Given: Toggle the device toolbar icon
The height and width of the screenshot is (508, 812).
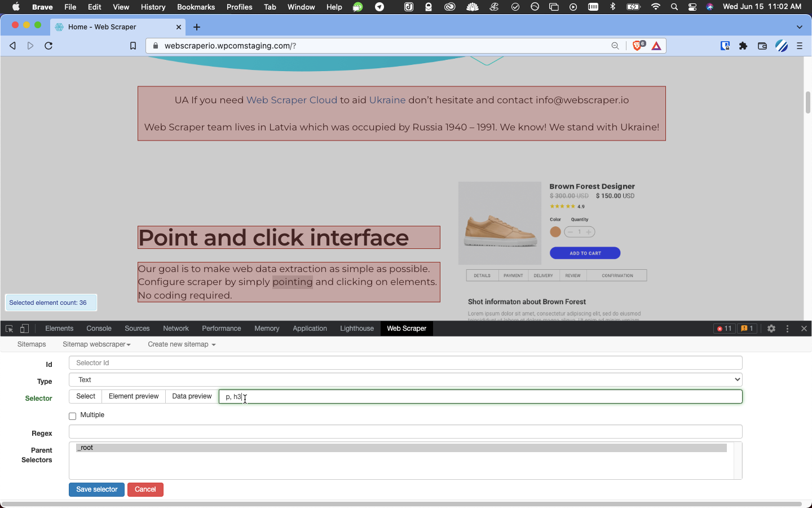Looking at the screenshot, I should coord(24,329).
